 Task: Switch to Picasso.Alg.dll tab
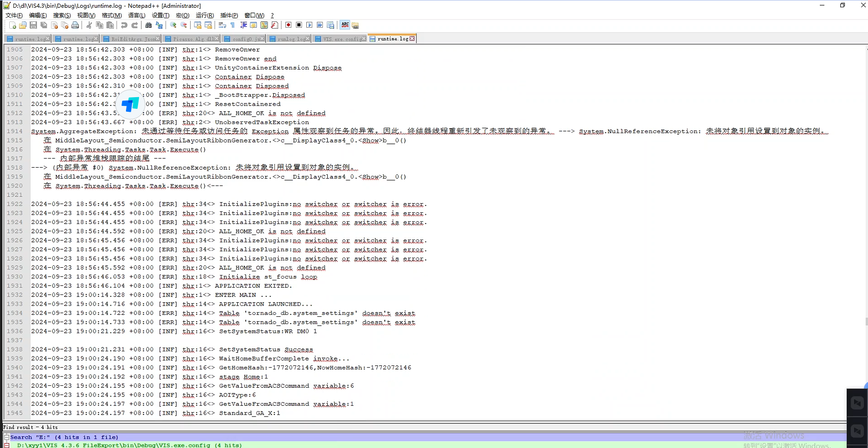[x=191, y=39]
